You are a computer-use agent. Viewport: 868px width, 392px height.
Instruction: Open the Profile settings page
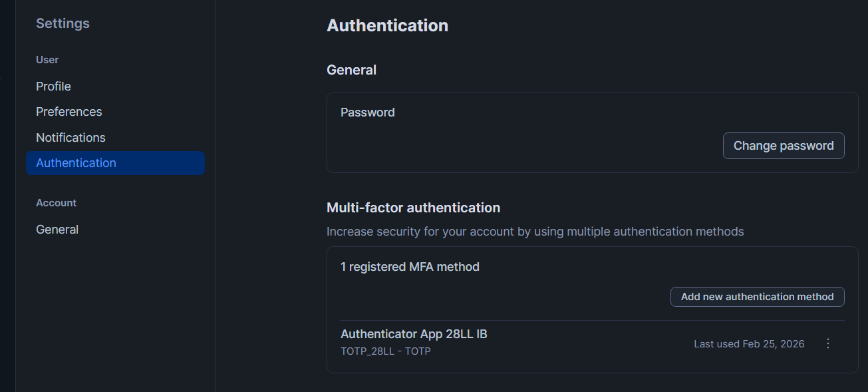(x=53, y=87)
